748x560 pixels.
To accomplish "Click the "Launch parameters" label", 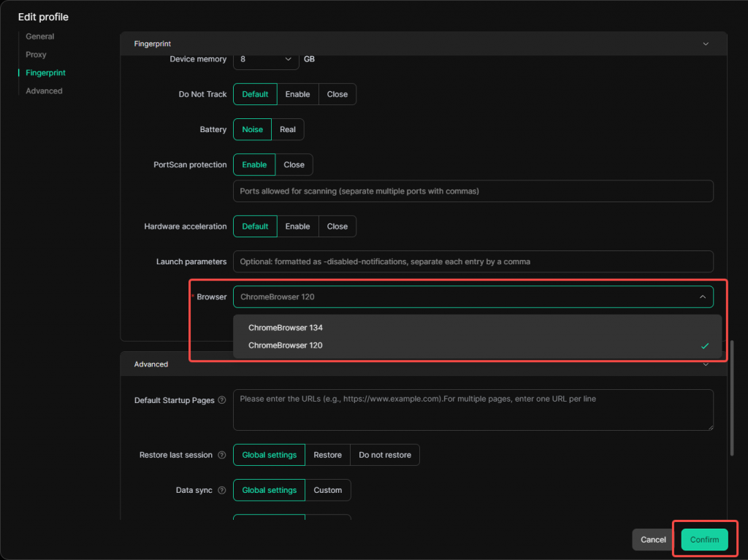I will (191, 262).
